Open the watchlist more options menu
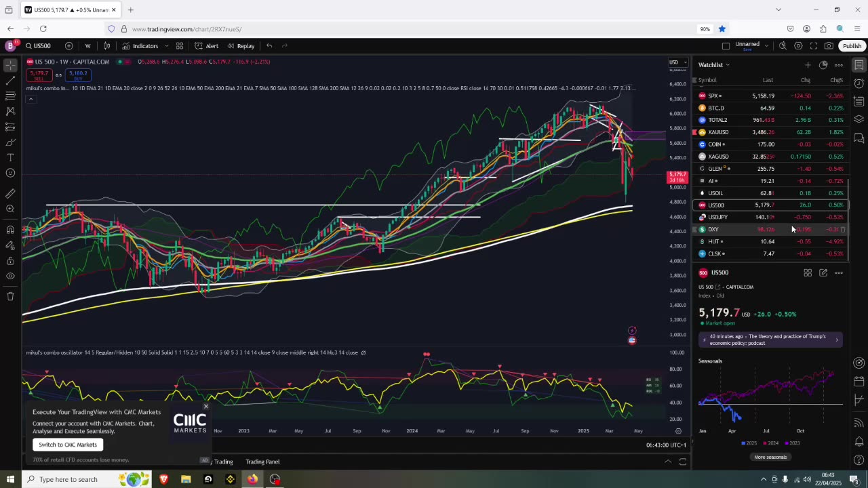This screenshot has width=868, height=488. pos(839,65)
